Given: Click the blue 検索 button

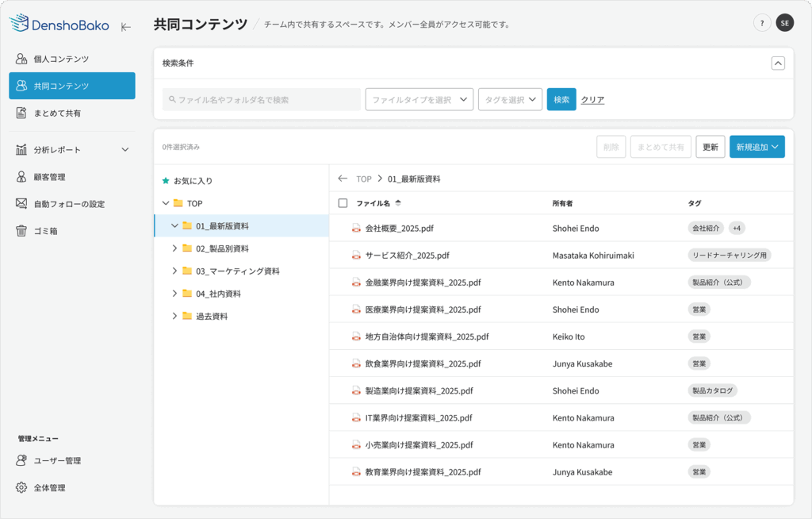Looking at the screenshot, I should coord(561,99).
